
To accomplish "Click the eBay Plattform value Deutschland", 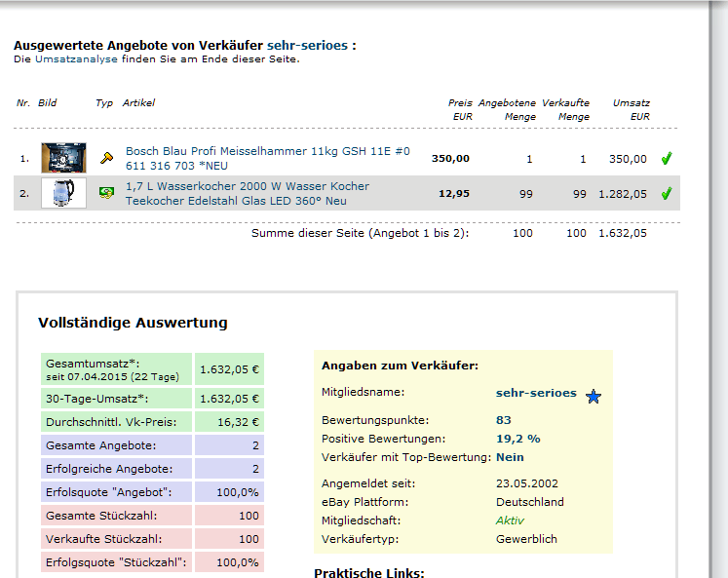I will pos(530,502).
